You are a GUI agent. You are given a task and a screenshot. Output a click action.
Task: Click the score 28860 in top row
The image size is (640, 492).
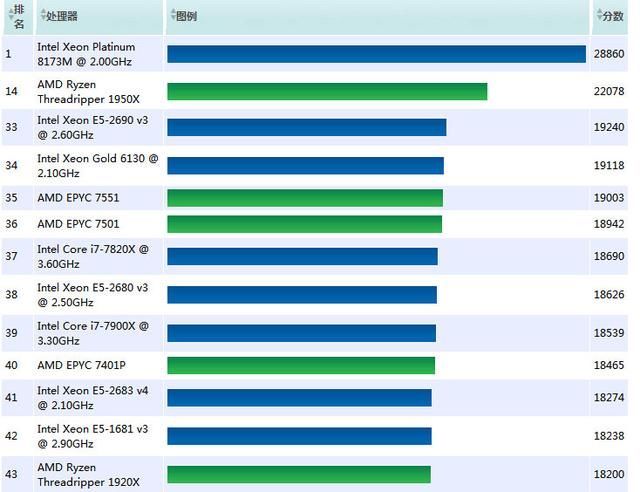click(x=610, y=54)
